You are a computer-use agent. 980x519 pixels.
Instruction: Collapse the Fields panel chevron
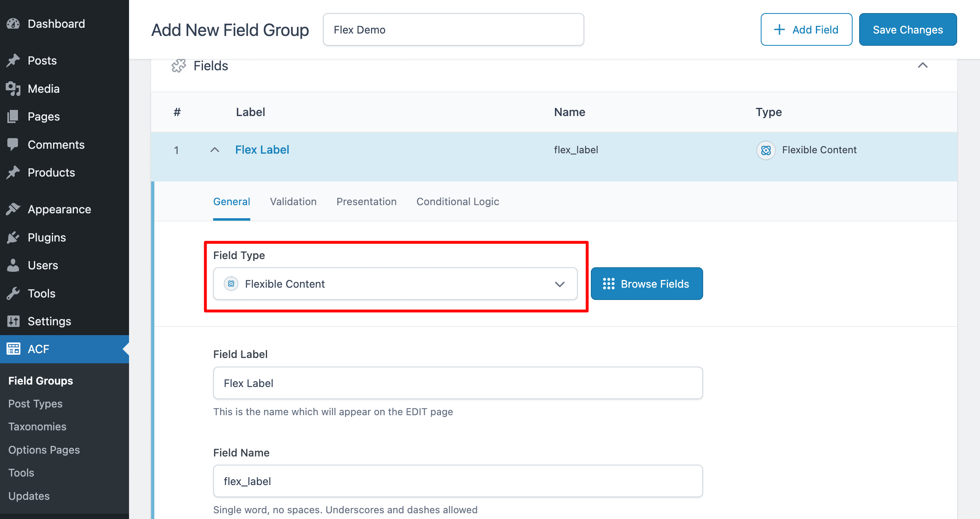coord(923,65)
